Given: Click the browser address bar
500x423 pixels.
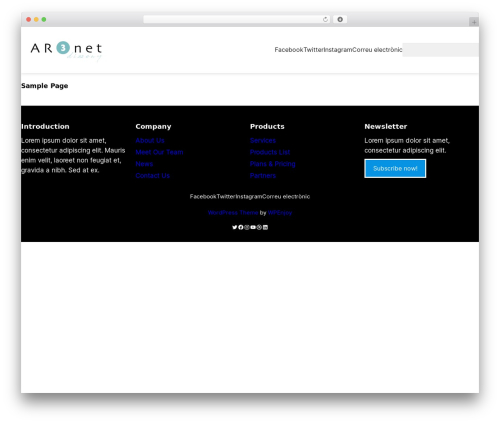Looking at the screenshot, I should click(237, 19).
